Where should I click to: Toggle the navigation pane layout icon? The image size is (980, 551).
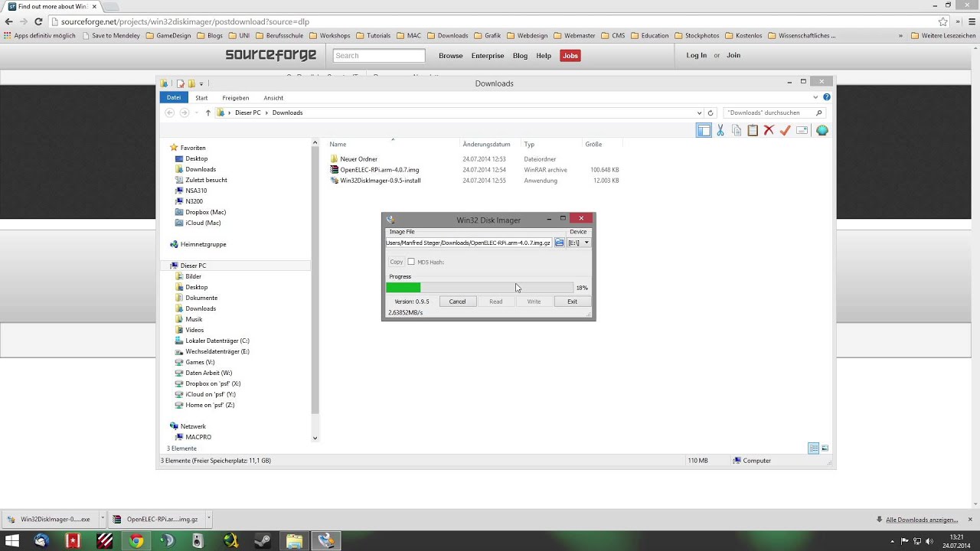[704, 131]
